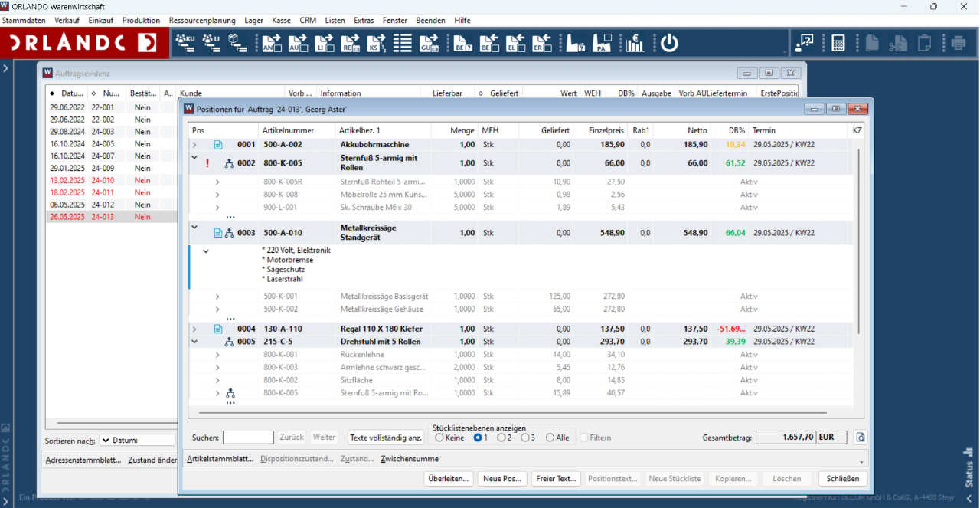This screenshot has width=980, height=508.
Task: Select 'Keine' bill of materials level
Action: (439, 438)
